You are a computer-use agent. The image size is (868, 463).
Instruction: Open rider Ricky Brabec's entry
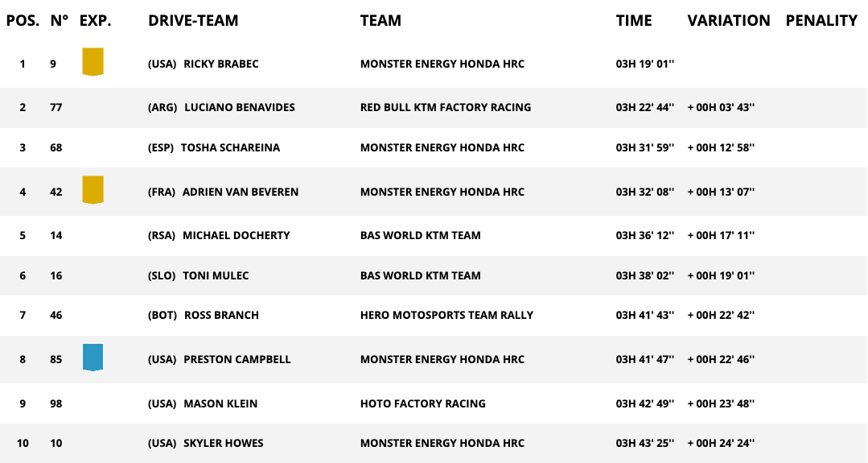coord(221,64)
